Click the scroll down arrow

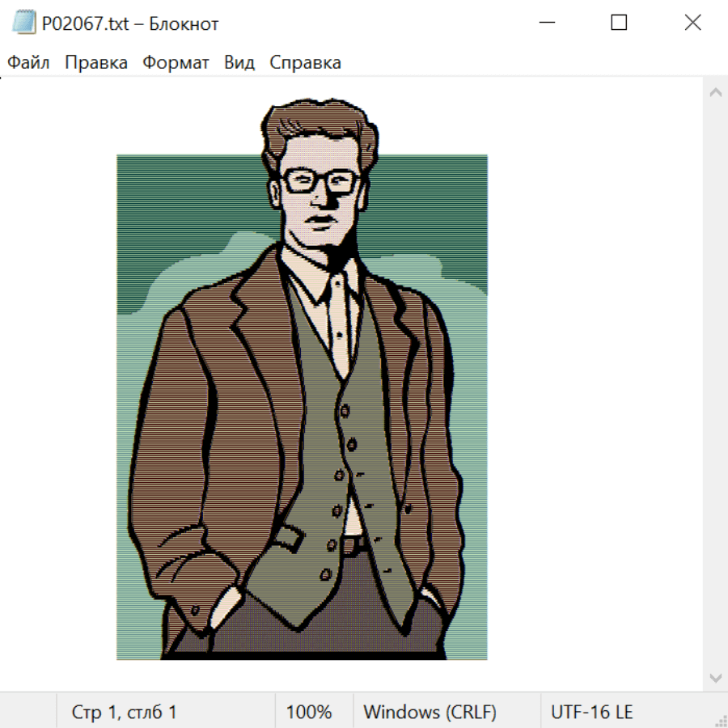[x=715, y=677]
